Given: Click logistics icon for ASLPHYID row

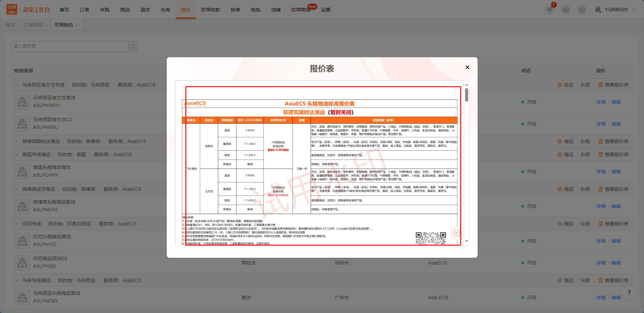Looking at the screenshot, I should (23, 241).
